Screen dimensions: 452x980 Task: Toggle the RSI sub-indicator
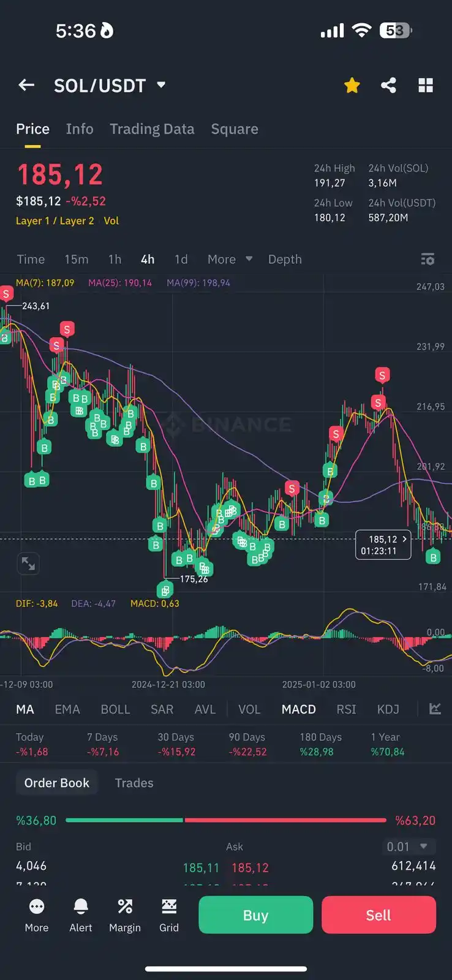(x=347, y=709)
